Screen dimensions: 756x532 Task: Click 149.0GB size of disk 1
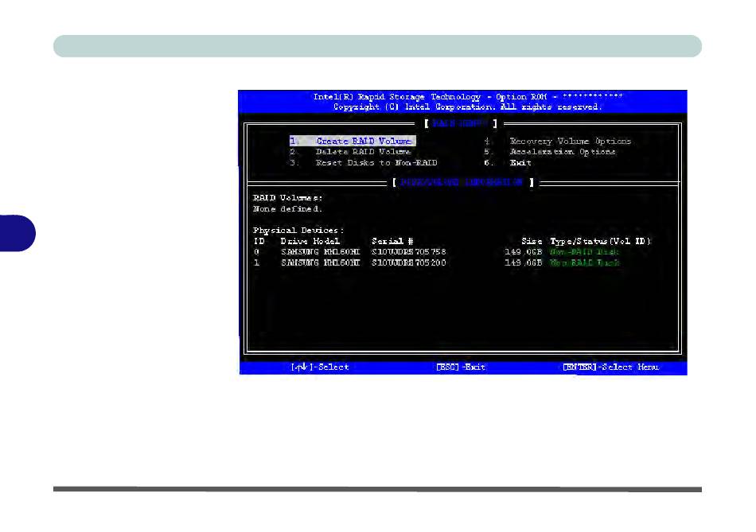point(524,262)
